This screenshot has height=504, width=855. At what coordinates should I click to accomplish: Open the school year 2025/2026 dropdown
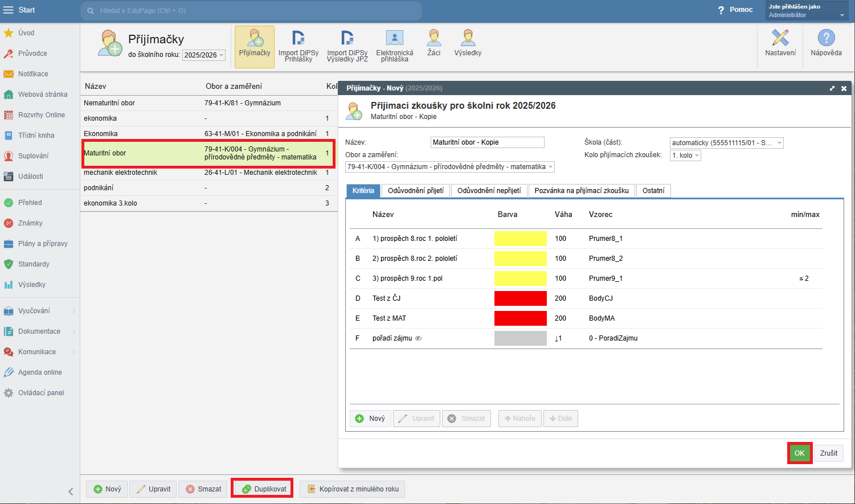click(x=204, y=55)
